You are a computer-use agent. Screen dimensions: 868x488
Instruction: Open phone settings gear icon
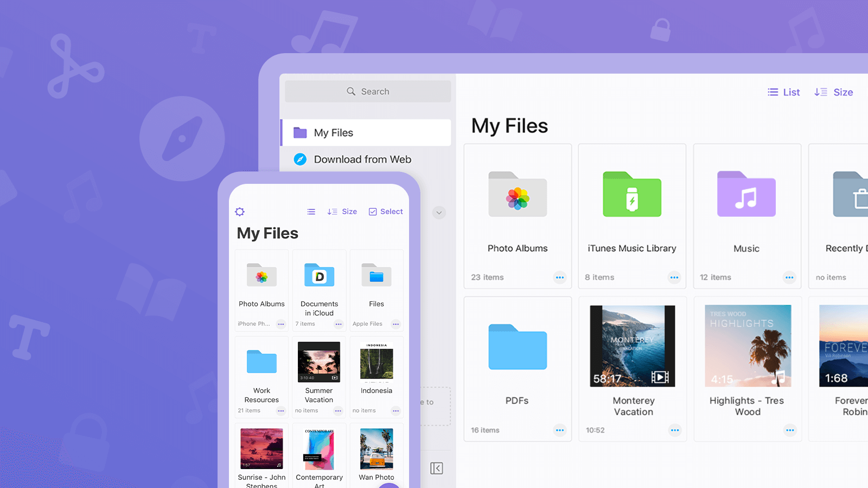coord(240,211)
